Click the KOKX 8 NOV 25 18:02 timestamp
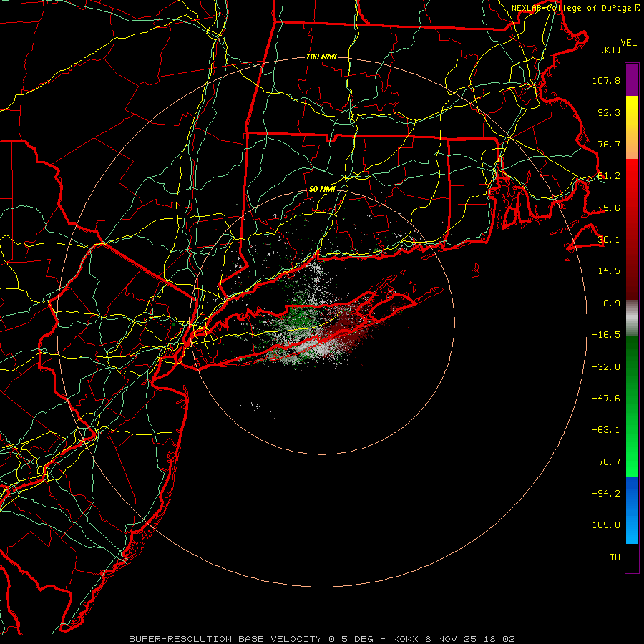This screenshot has height=644, width=644. (454, 639)
